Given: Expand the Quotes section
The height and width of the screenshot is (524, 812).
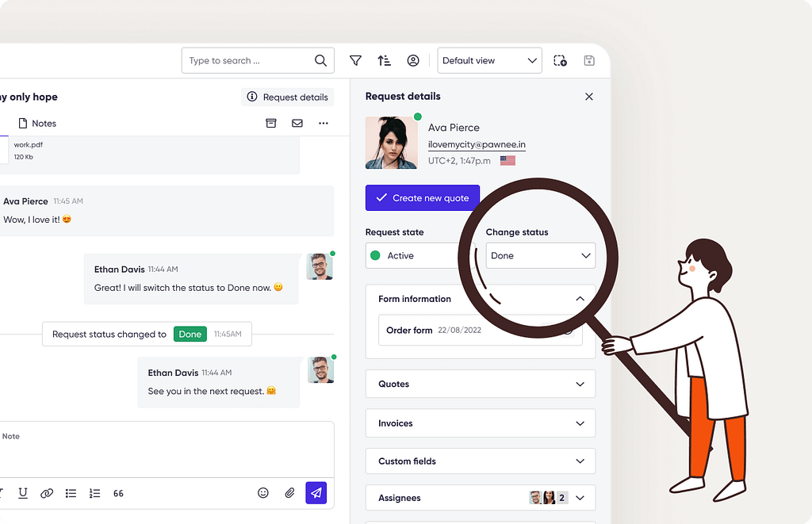Looking at the screenshot, I should tap(481, 384).
